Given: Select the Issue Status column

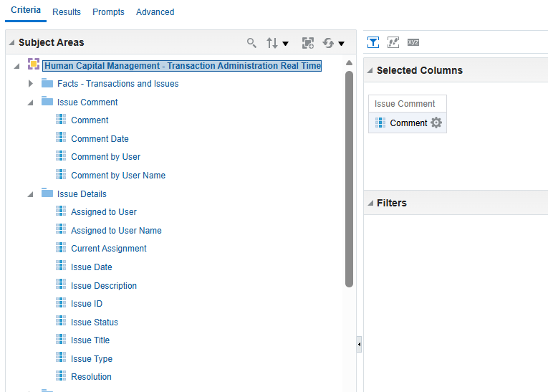Looking at the screenshot, I should coord(95,322).
